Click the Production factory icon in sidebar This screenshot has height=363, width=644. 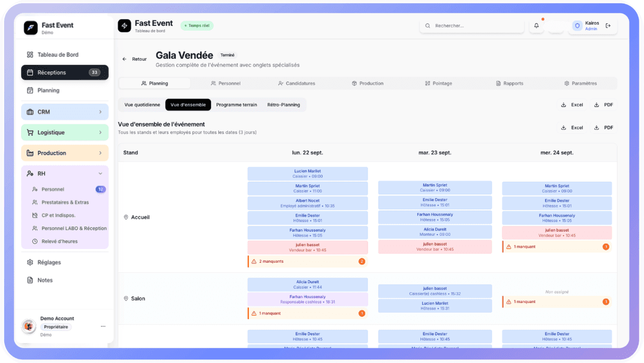30,153
